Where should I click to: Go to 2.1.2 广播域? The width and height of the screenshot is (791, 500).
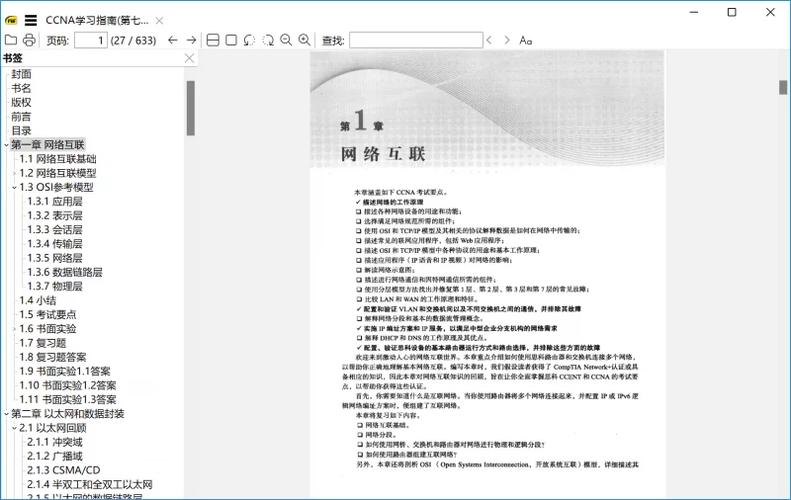pyautogui.click(x=54, y=456)
